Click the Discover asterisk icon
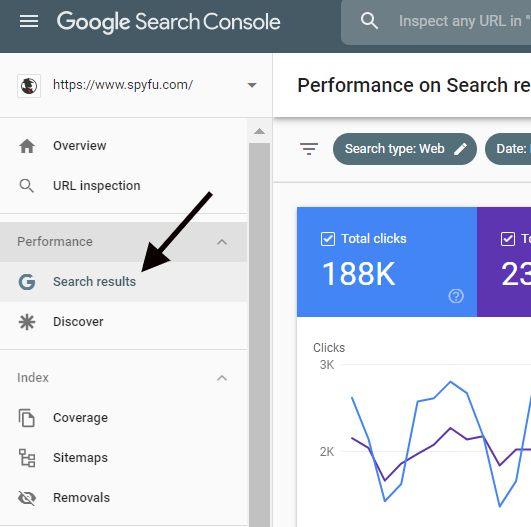 pos(27,322)
